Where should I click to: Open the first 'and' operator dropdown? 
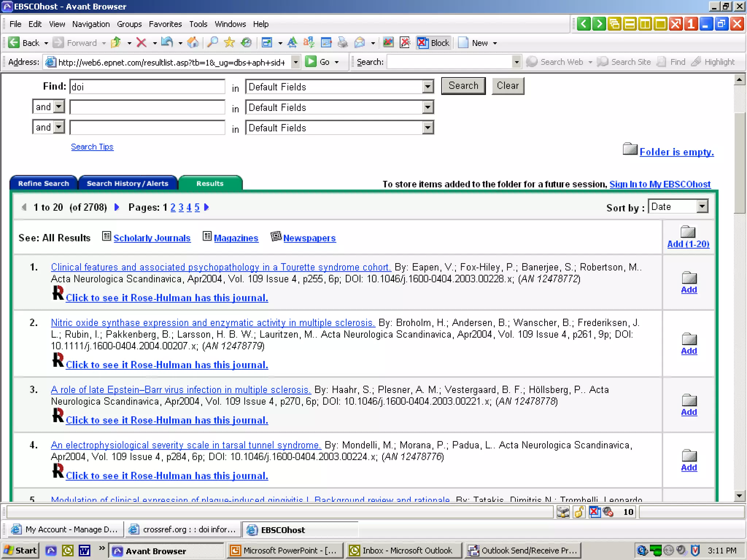click(58, 107)
